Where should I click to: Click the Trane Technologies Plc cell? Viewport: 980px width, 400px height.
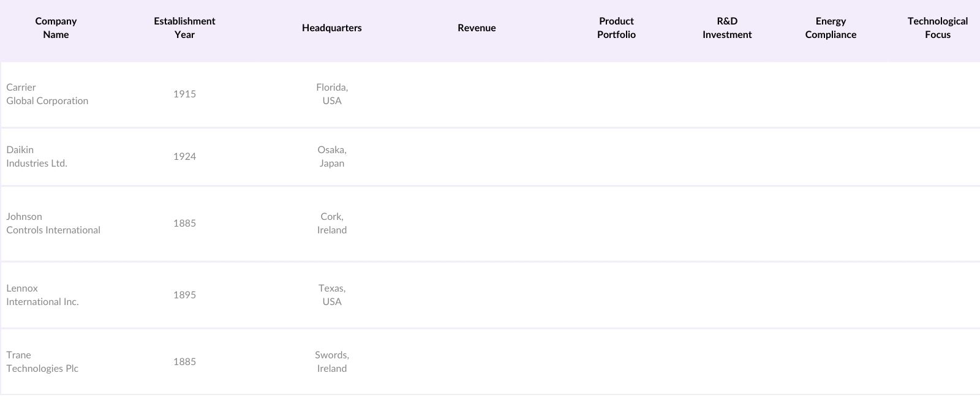(x=42, y=362)
